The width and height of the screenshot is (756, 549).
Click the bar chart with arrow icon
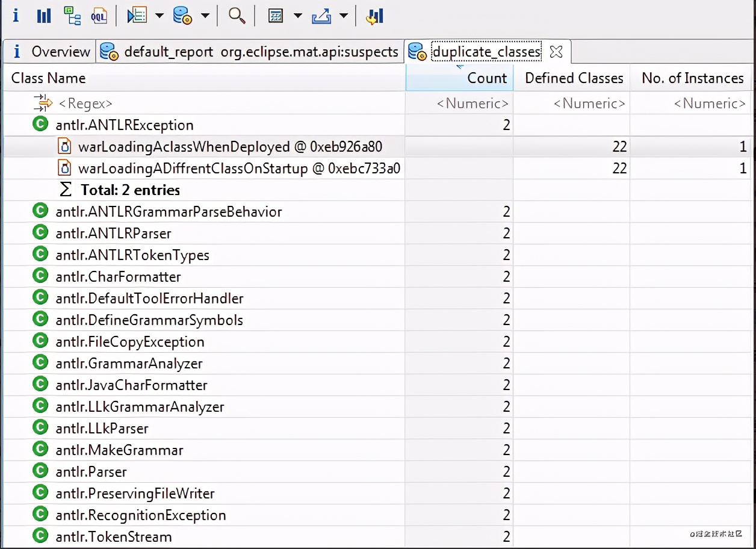click(x=374, y=16)
